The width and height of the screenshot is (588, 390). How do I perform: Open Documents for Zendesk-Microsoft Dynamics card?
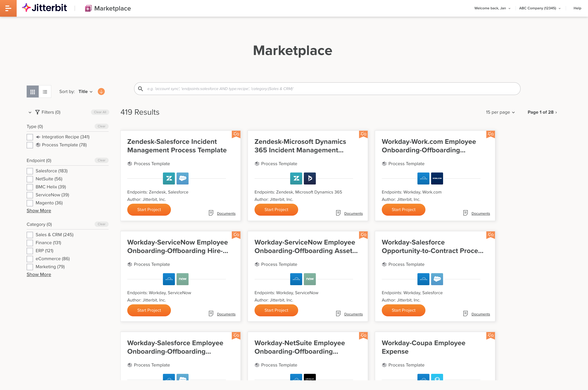pos(353,213)
